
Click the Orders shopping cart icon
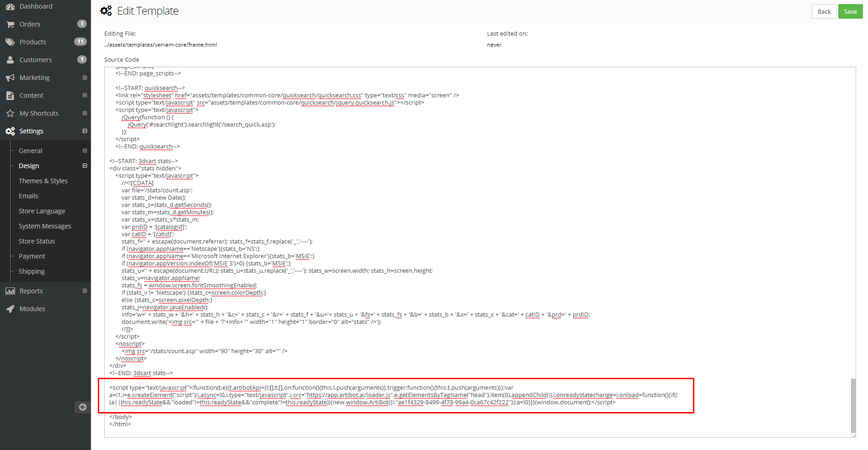click(10, 24)
